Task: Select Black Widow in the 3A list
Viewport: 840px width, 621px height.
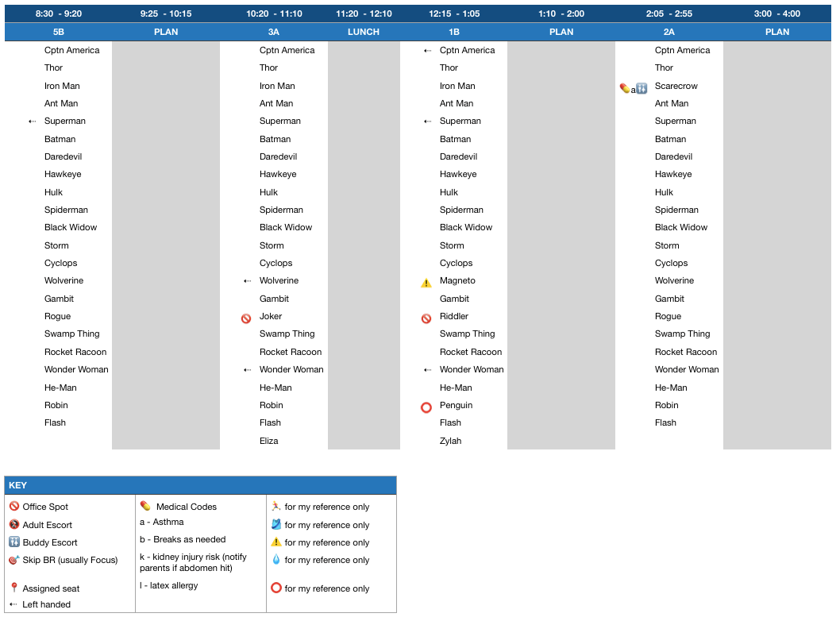Action: pyautogui.click(x=286, y=227)
